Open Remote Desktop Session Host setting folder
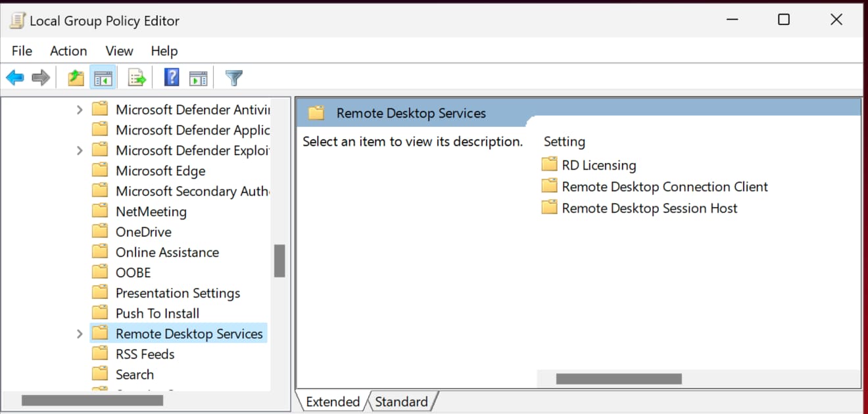 650,208
